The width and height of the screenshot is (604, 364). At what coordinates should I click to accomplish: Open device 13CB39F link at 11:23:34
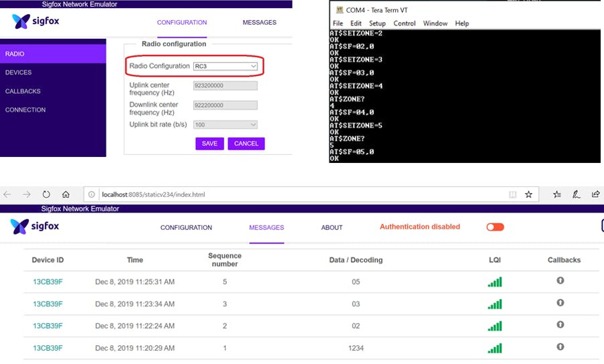(48, 304)
